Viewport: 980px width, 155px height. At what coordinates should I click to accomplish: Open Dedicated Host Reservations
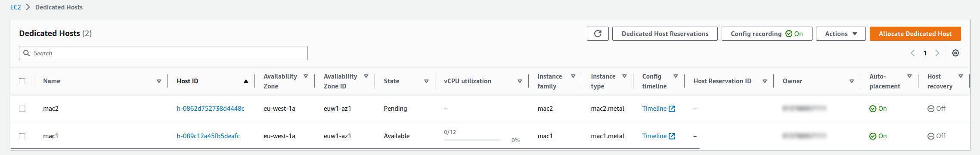(665, 34)
